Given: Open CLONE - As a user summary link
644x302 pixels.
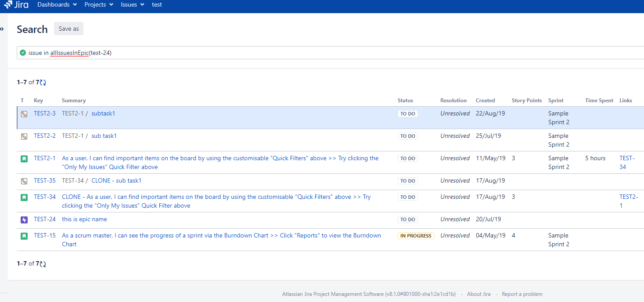Looking at the screenshot, I should click(216, 201).
